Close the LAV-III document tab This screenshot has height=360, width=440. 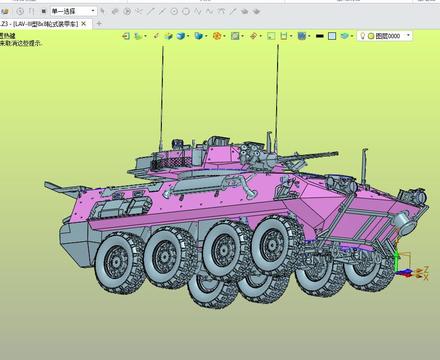pyautogui.click(x=84, y=24)
